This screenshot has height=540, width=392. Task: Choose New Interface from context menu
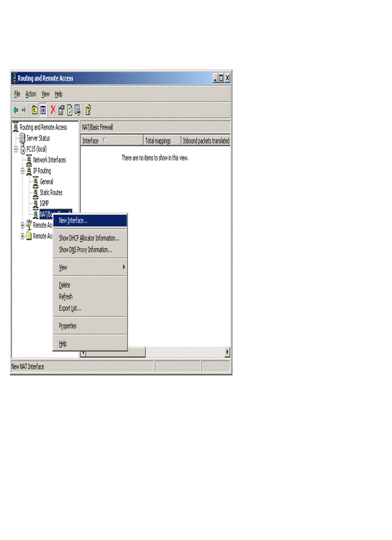pyautogui.click(x=73, y=221)
